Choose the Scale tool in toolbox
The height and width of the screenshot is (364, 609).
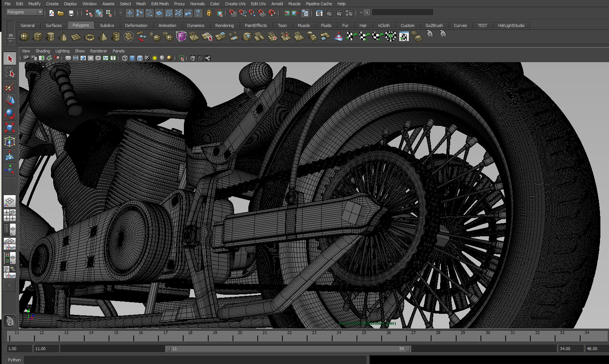click(x=10, y=128)
